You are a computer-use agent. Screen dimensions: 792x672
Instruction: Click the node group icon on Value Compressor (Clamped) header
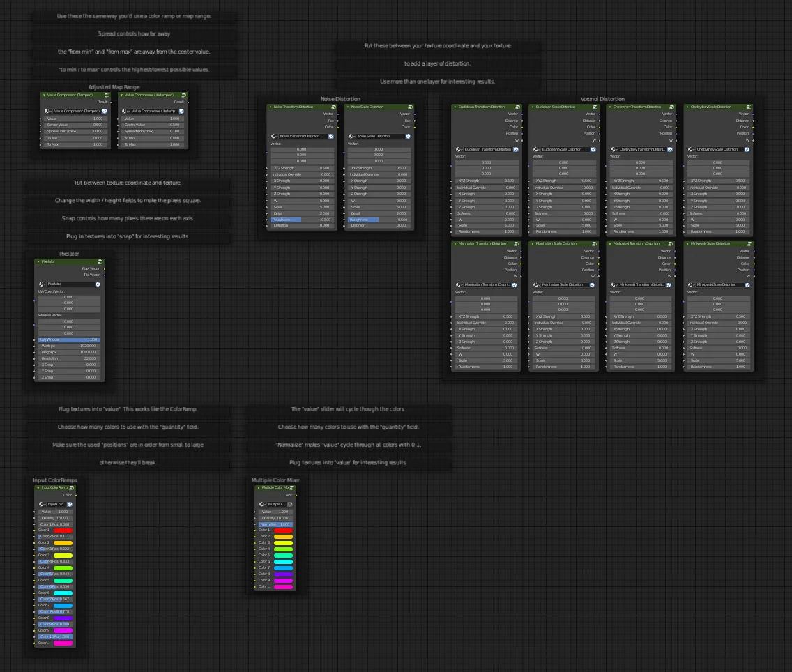[106, 95]
